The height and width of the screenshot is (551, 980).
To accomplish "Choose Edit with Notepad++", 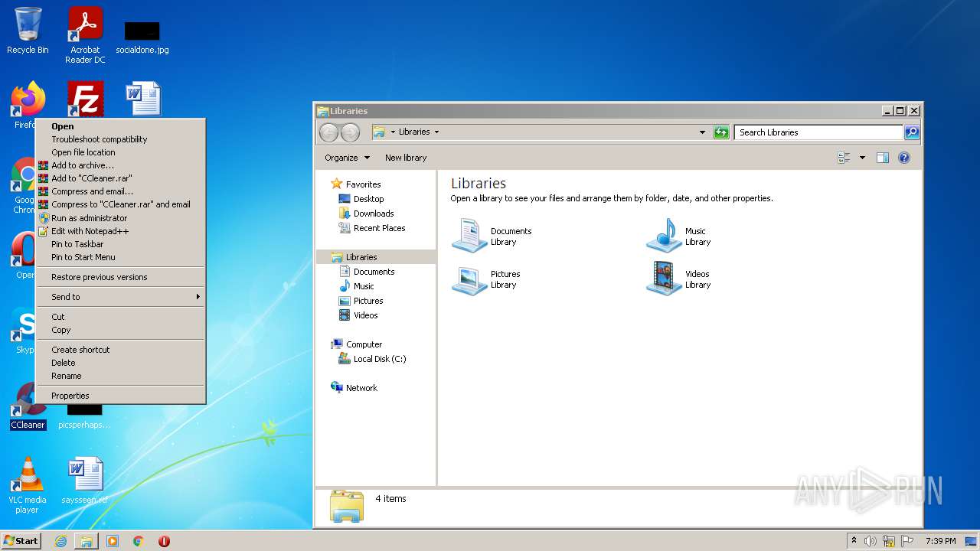I will click(x=121, y=231).
